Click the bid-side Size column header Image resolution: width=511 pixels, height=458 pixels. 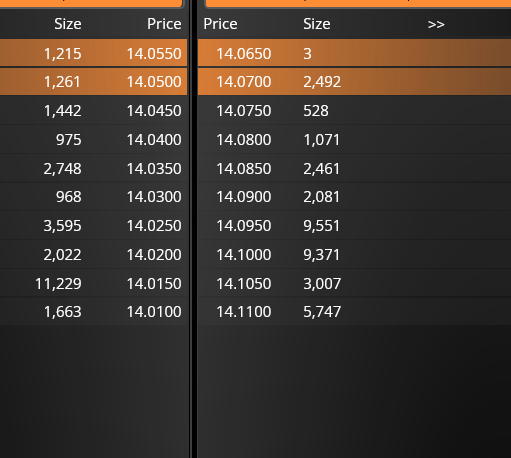(x=68, y=24)
